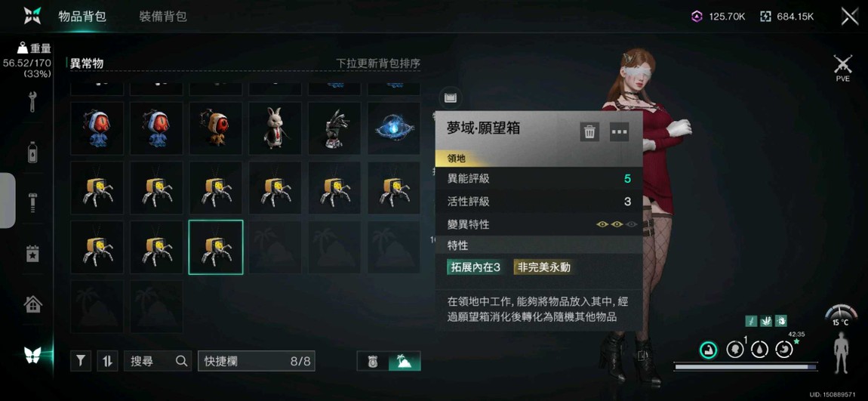Select the wrench tools category icon
Image resolution: width=868 pixels, height=401 pixels.
32,102
